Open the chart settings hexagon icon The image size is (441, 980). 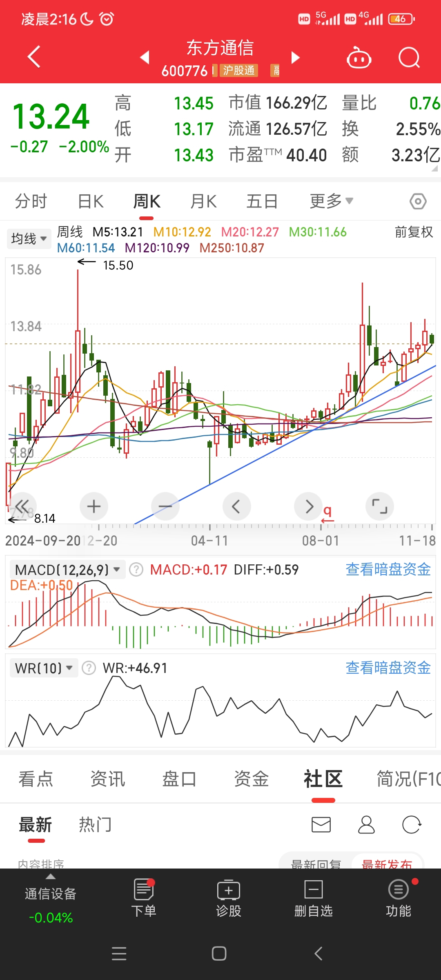click(418, 201)
